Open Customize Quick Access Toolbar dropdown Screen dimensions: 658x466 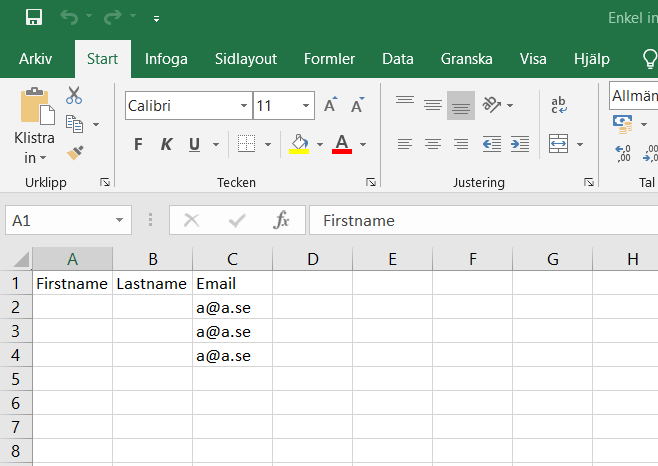pos(157,18)
